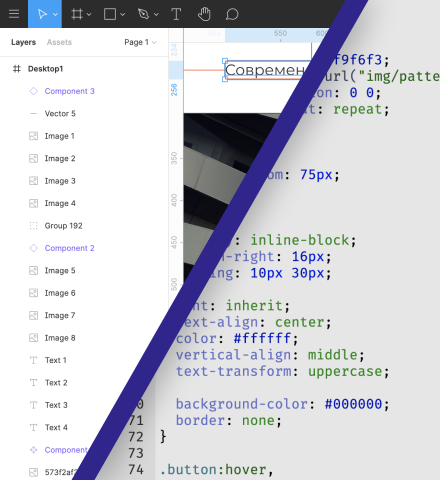Click the image icon beside Image 4
This screenshot has height=480, width=440.
pos(33,203)
